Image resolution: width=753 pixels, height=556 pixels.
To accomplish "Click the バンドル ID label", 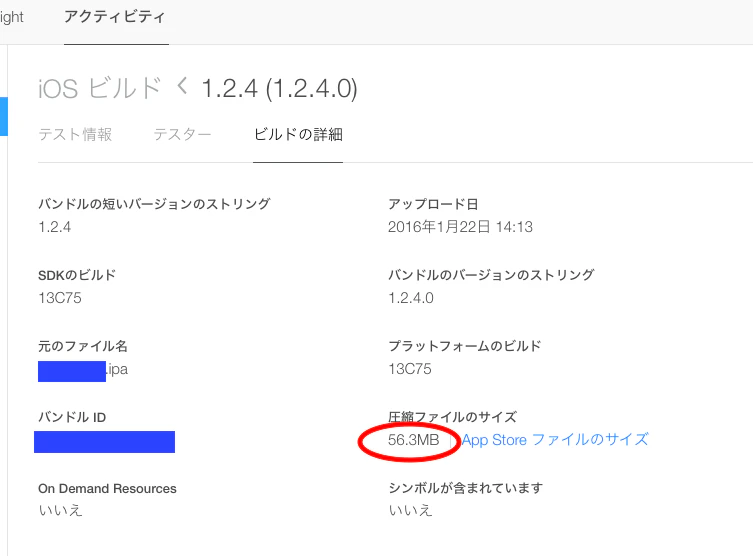I will (x=72, y=417).
